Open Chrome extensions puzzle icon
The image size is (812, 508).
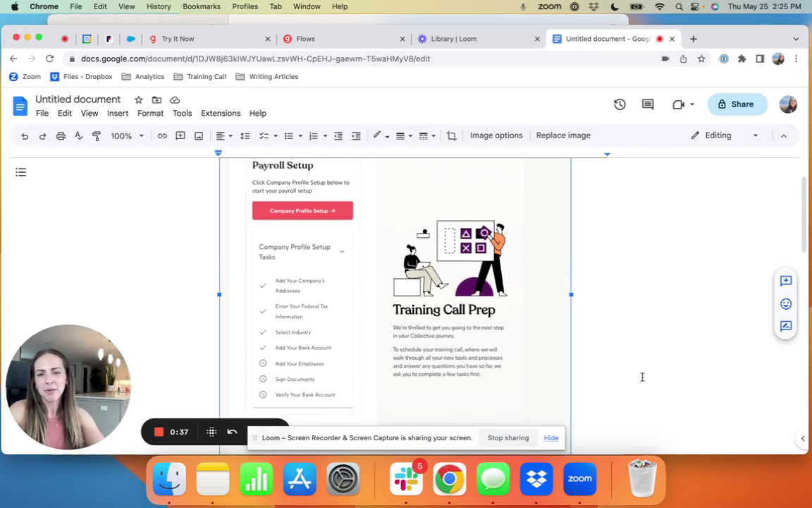pos(742,59)
